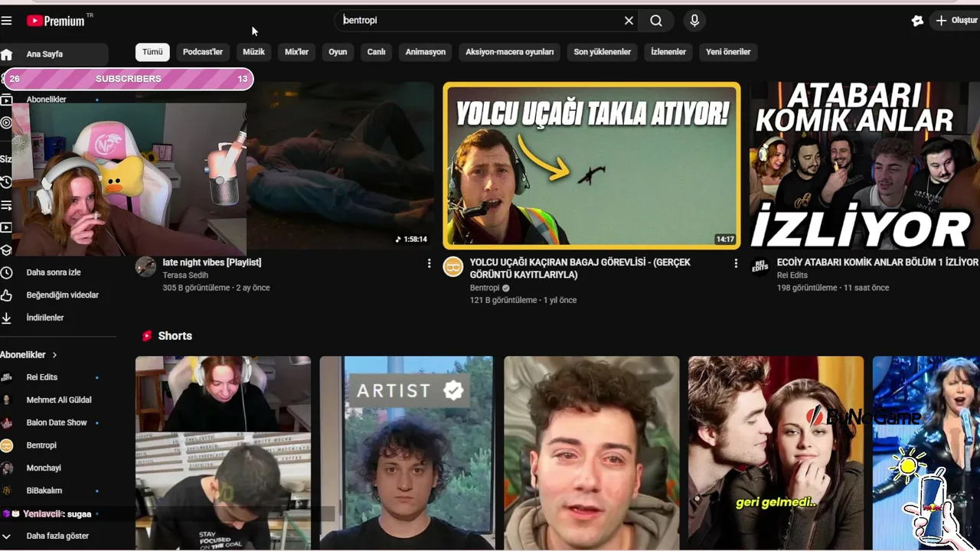Click Monchayi sidebar avatar
The height and width of the screenshot is (551, 980).
pyautogui.click(x=7, y=468)
